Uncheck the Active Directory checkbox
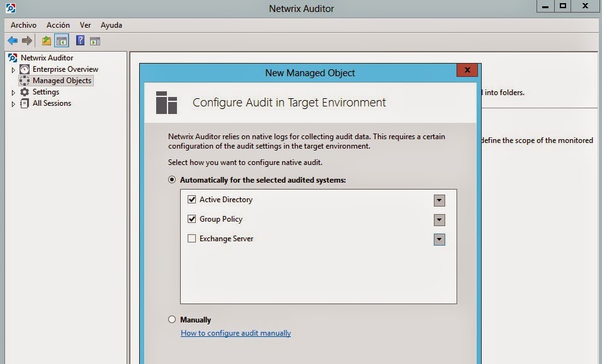The image size is (602, 364). point(192,200)
